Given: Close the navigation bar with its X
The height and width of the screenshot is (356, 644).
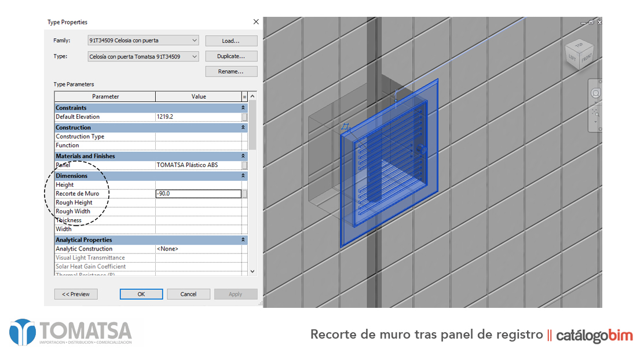Looking at the screenshot, I should coord(599,81).
